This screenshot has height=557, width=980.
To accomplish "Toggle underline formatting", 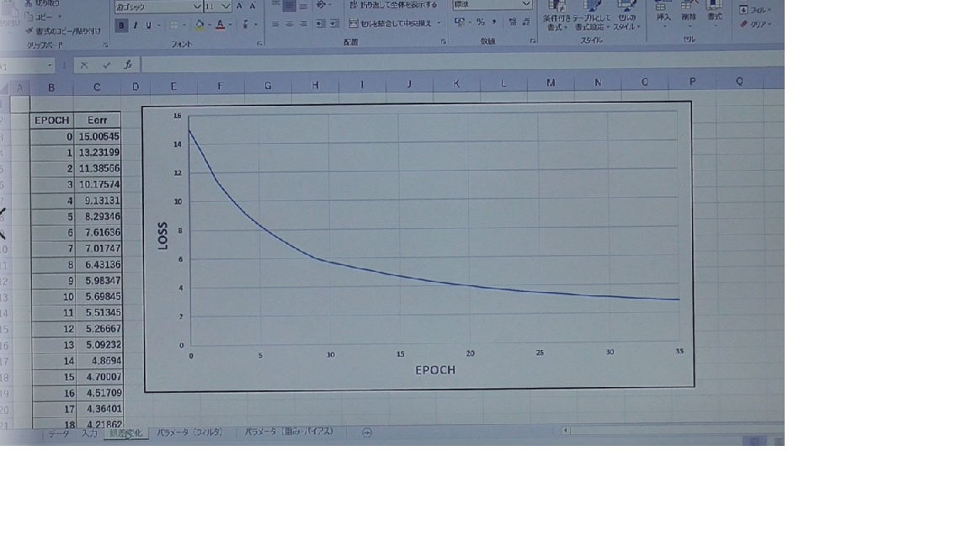I will 148,25.
